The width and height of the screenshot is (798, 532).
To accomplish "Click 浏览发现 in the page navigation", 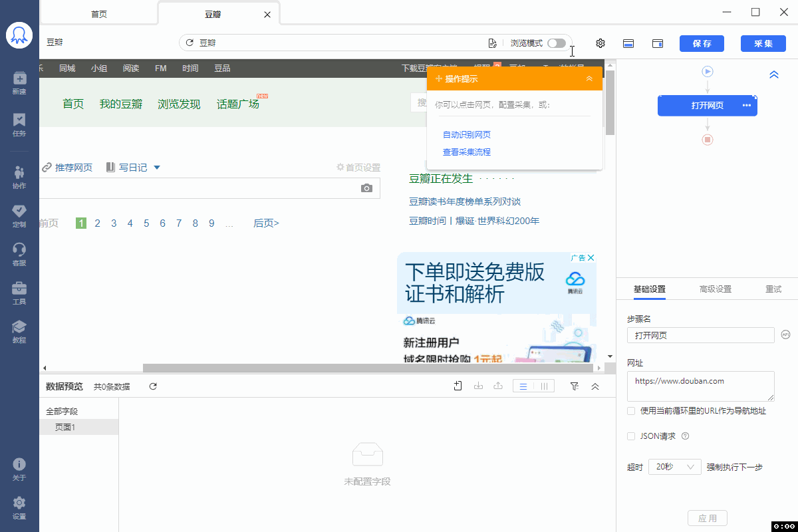I will click(x=179, y=104).
